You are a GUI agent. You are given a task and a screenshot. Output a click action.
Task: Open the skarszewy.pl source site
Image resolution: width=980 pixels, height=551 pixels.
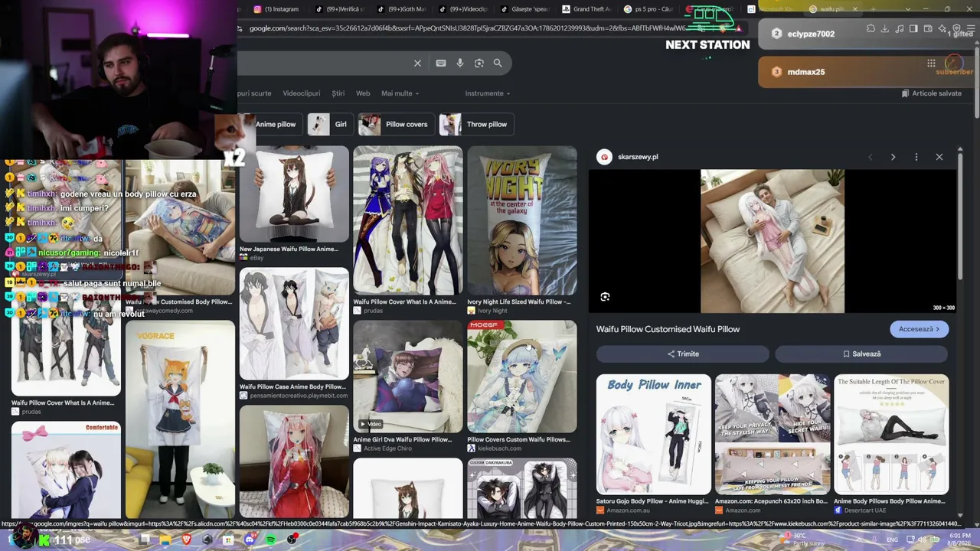coord(629,157)
